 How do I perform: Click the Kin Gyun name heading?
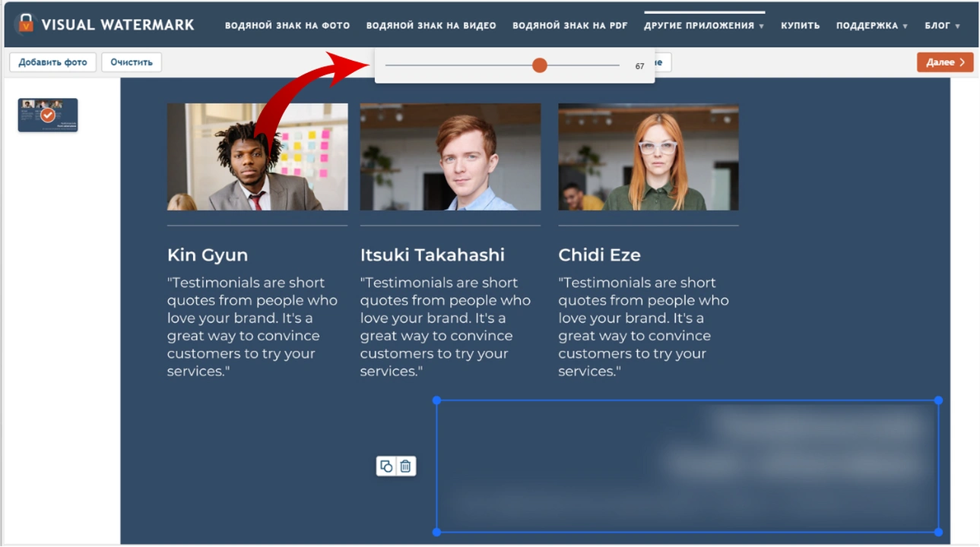click(208, 255)
